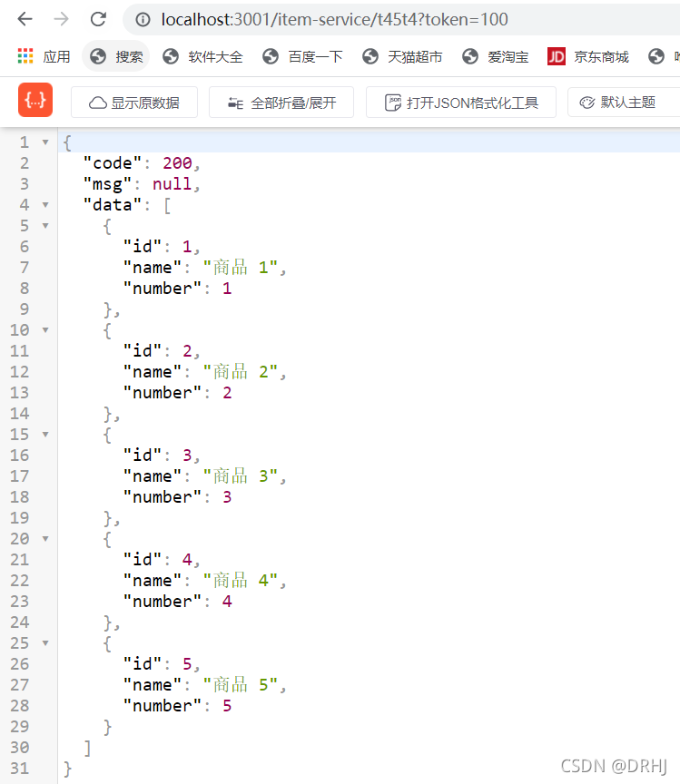This screenshot has width=680, height=784.
Task: Open the 搜索 bookmark
Action: tap(116, 56)
